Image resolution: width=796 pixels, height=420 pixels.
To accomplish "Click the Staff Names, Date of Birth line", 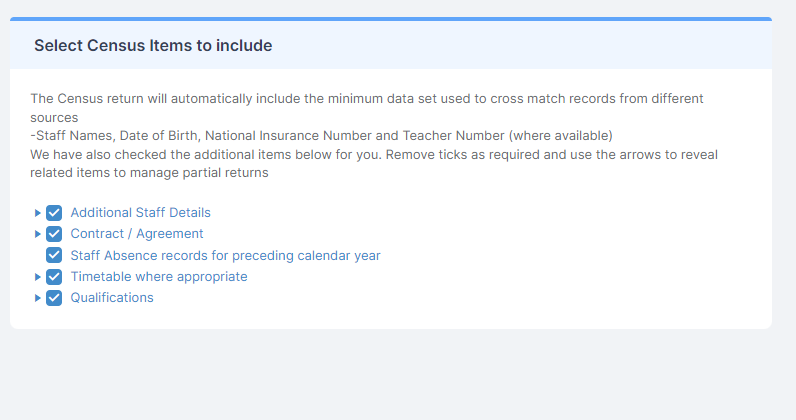I will click(321, 136).
